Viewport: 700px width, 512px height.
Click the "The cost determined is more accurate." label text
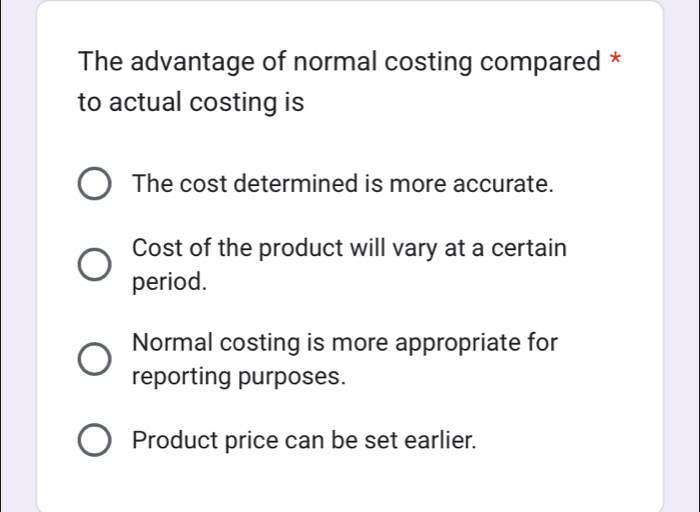pyautogui.click(x=342, y=185)
